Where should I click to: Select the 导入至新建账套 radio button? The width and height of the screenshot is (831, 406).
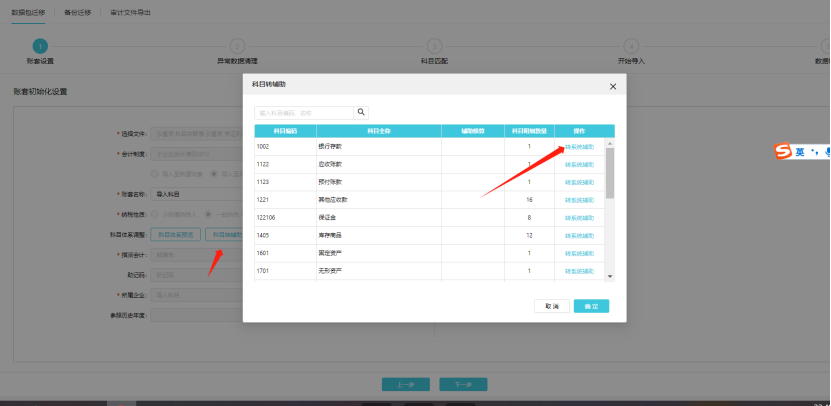pos(153,173)
